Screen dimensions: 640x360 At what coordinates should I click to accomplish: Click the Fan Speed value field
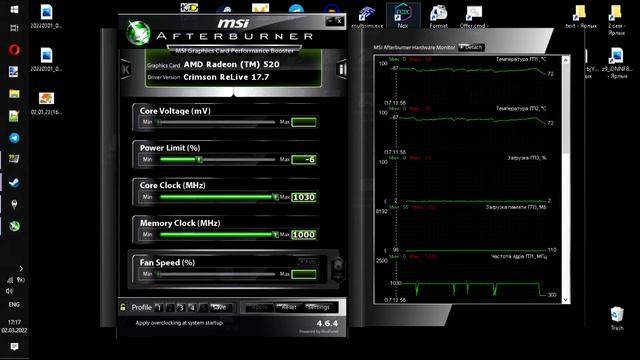(x=304, y=274)
